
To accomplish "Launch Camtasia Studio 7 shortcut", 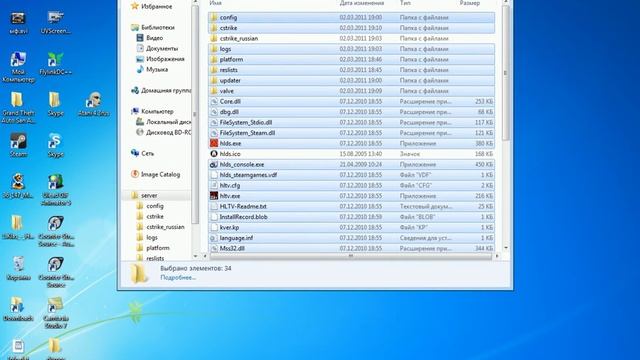I will click(x=56, y=313).
